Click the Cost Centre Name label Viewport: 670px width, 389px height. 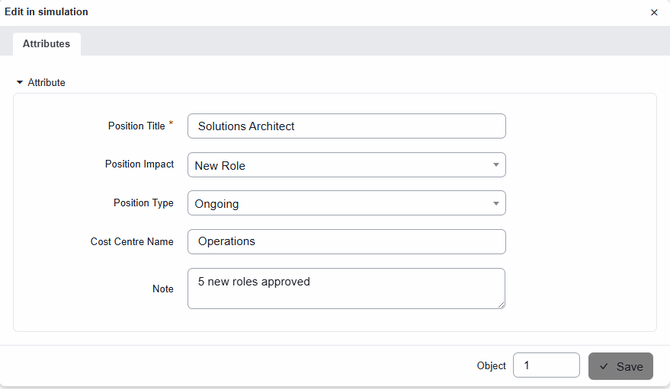point(132,242)
